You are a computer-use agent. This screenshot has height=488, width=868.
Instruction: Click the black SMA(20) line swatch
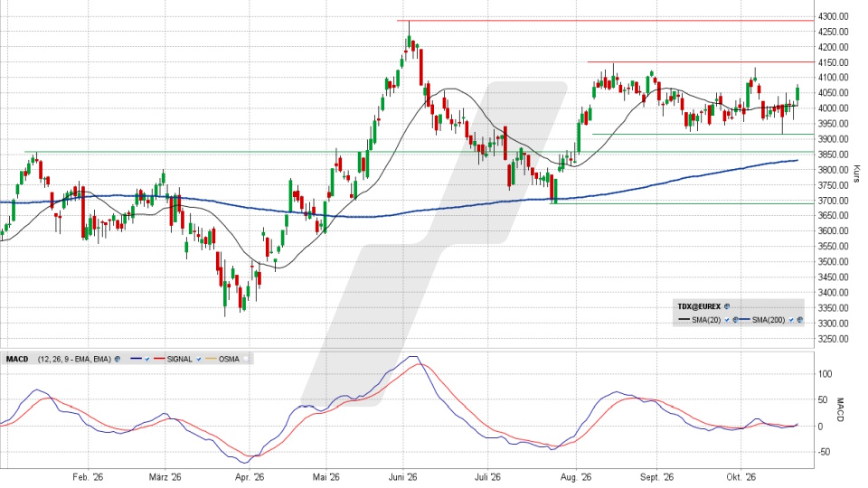684,319
